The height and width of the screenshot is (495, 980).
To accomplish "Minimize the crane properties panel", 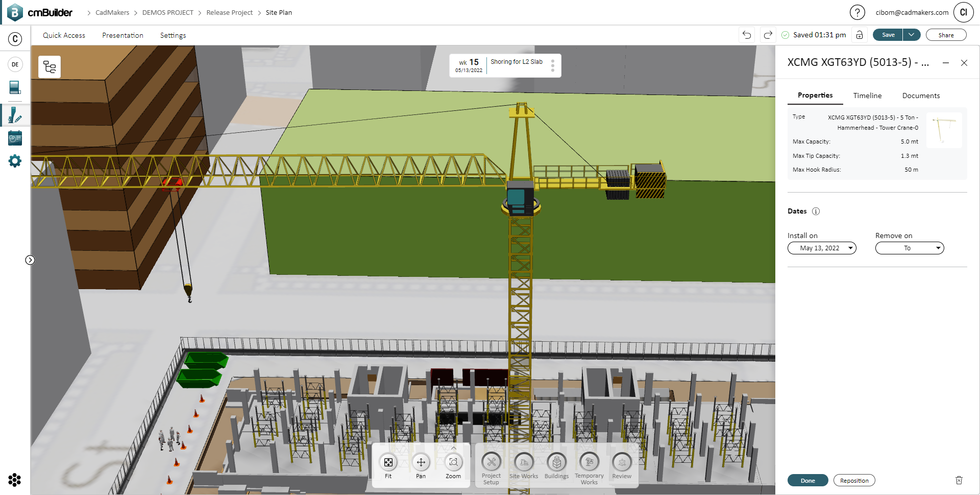I will [946, 62].
